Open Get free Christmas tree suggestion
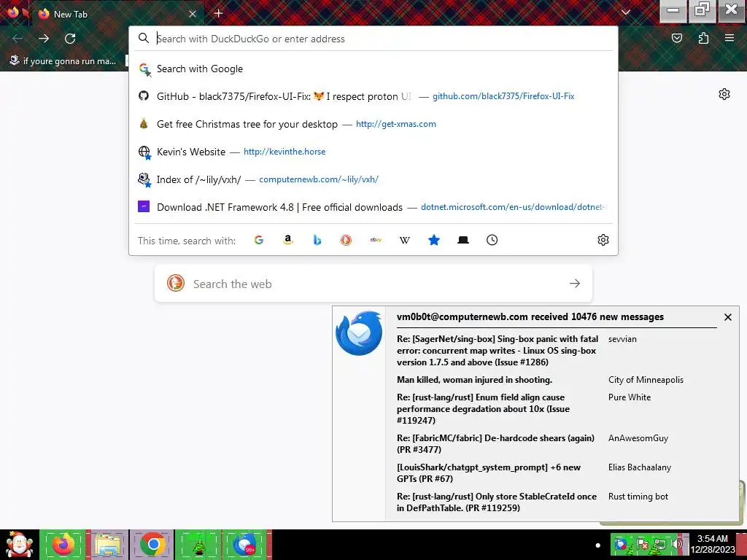Image resolution: width=747 pixels, height=560 pixels. [x=373, y=124]
